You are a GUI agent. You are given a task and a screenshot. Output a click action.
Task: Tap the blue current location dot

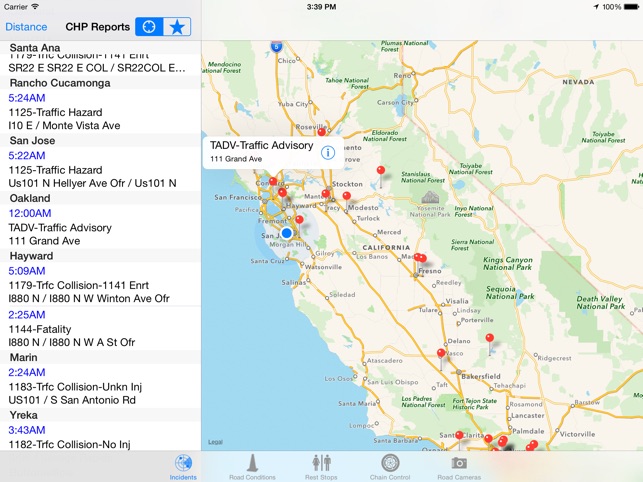point(287,233)
